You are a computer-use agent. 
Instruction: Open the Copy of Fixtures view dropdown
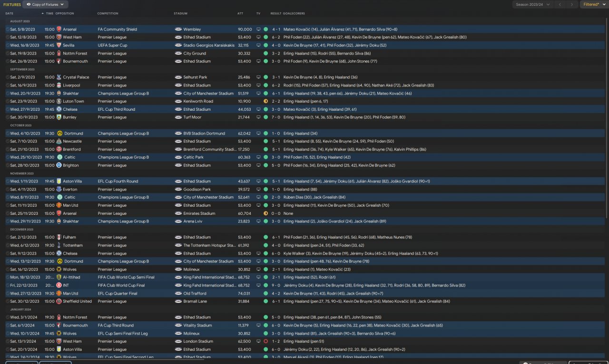coord(45,4)
